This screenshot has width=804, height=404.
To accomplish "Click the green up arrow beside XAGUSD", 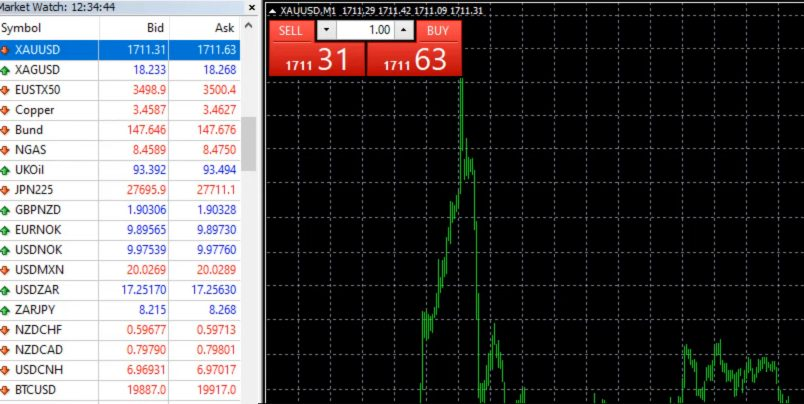I will [6, 70].
